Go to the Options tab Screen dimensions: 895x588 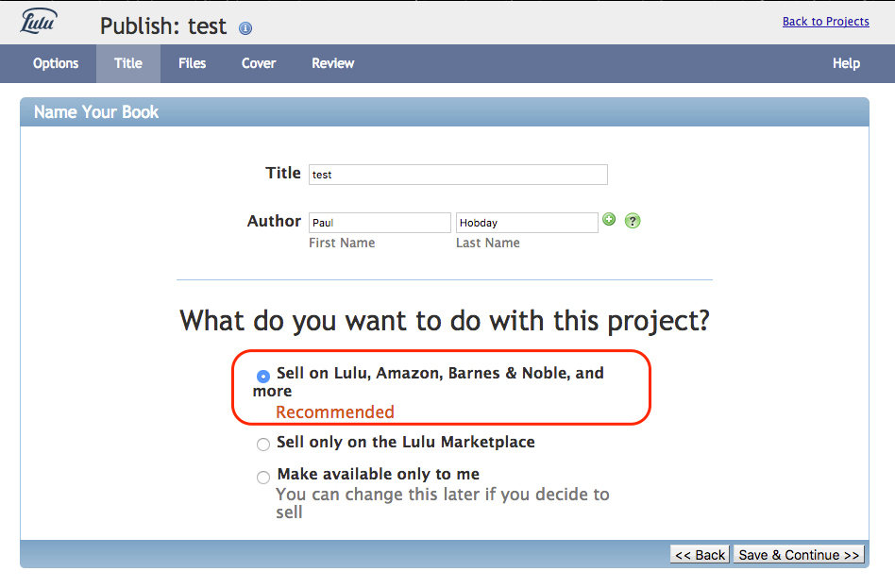[x=56, y=63]
